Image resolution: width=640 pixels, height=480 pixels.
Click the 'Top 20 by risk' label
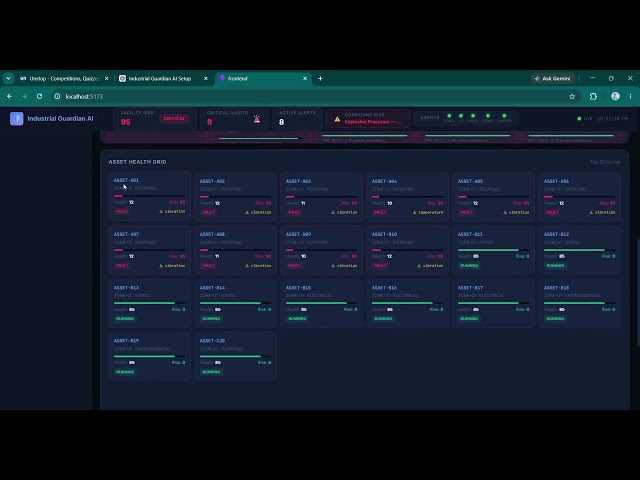pyautogui.click(x=605, y=162)
